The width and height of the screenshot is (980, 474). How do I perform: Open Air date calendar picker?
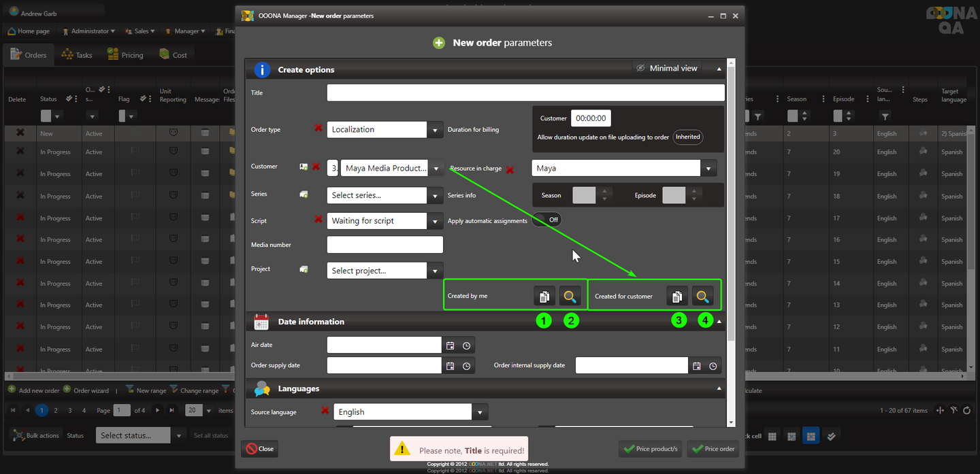point(450,345)
